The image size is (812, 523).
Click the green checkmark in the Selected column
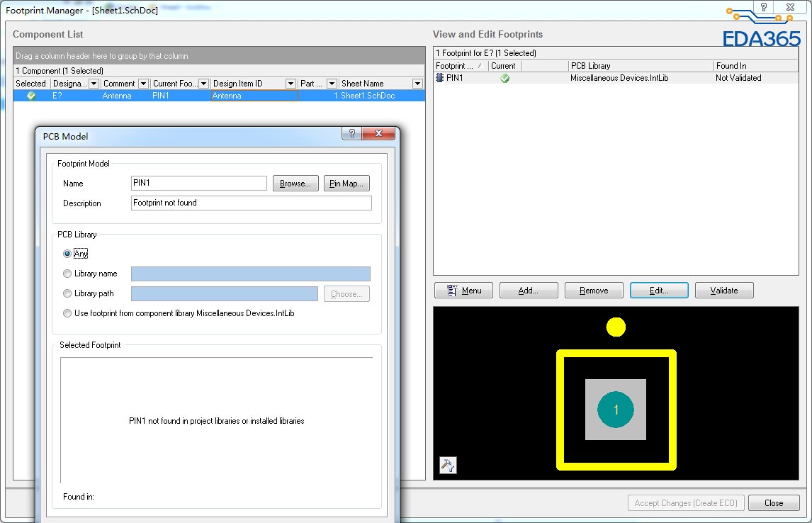(31, 96)
